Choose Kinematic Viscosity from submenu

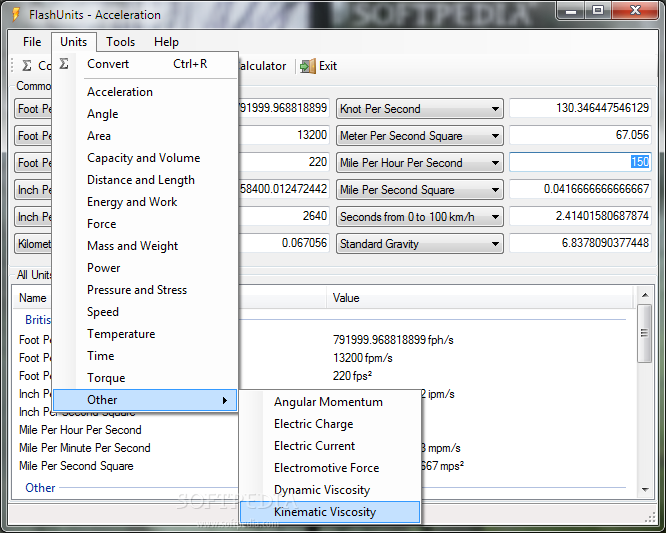coord(330,512)
